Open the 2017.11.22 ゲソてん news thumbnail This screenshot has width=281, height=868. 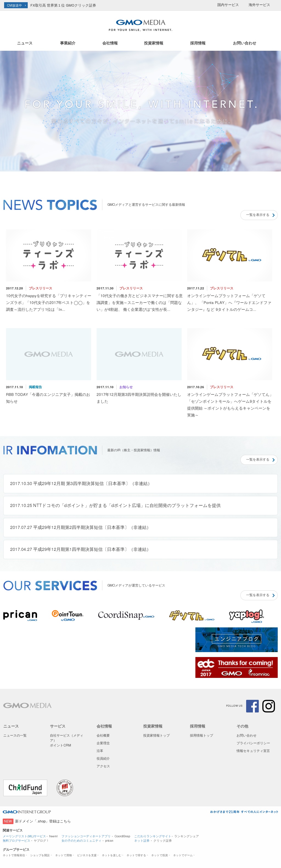pos(230,255)
